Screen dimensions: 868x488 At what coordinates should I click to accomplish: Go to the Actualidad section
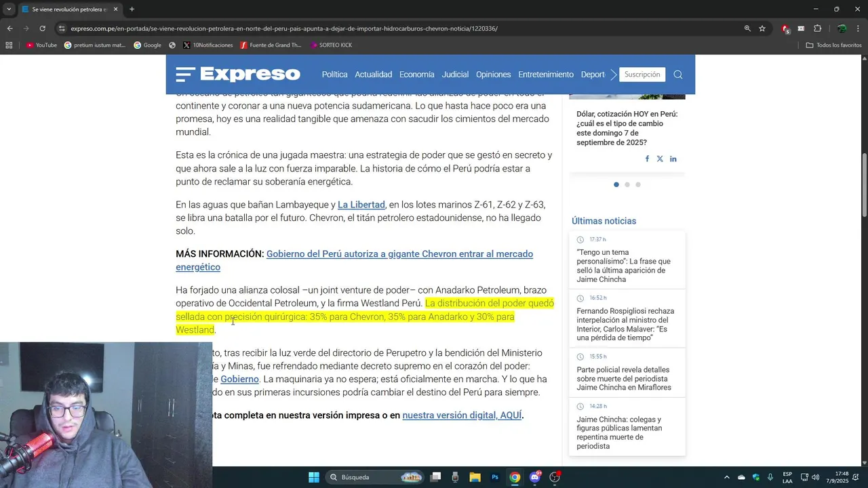[x=374, y=75]
